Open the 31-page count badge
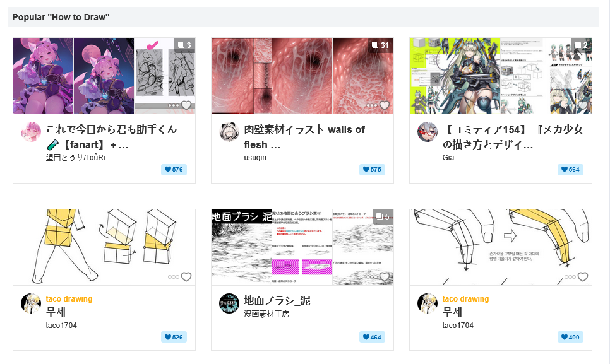Image resolution: width=610 pixels, height=364 pixels. [381, 45]
